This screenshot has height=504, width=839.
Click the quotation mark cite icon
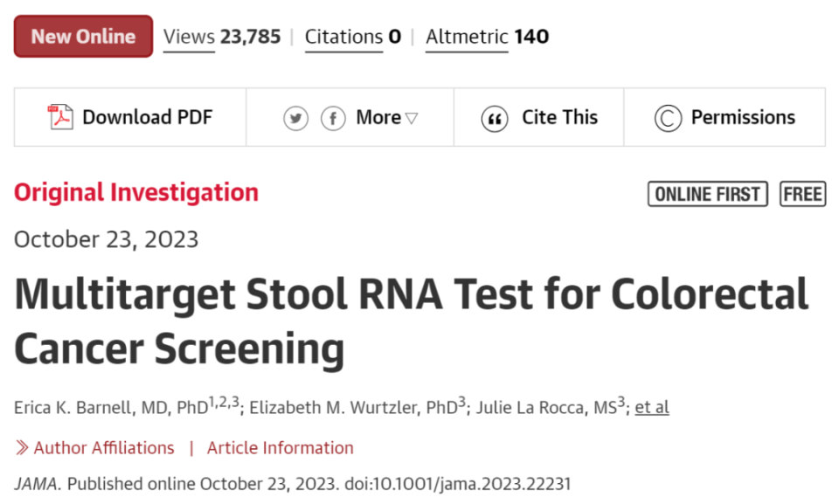click(495, 118)
